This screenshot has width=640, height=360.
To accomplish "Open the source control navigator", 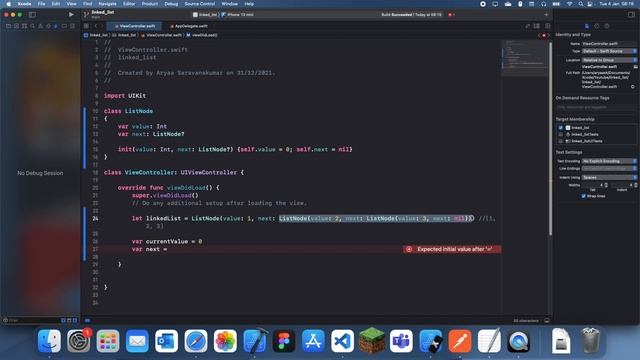I will coord(16,26).
